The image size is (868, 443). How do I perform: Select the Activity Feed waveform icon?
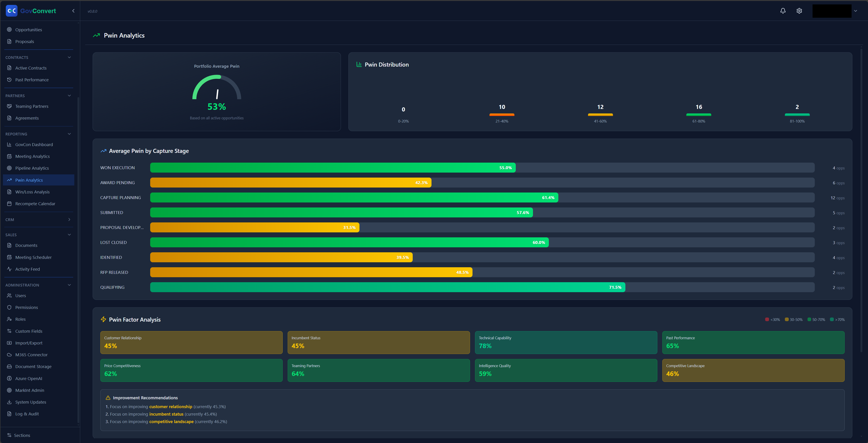tap(10, 269)
